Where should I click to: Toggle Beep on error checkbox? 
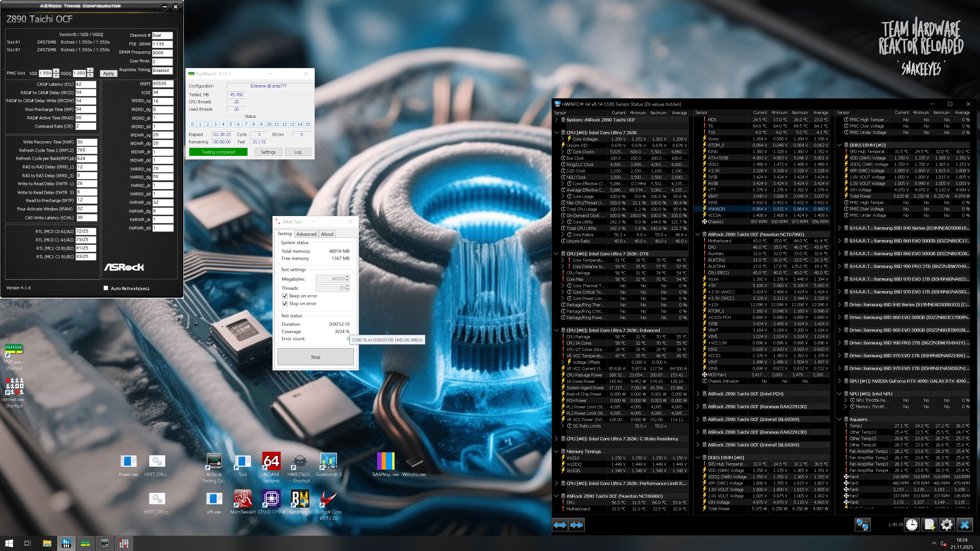coord(285,296)
